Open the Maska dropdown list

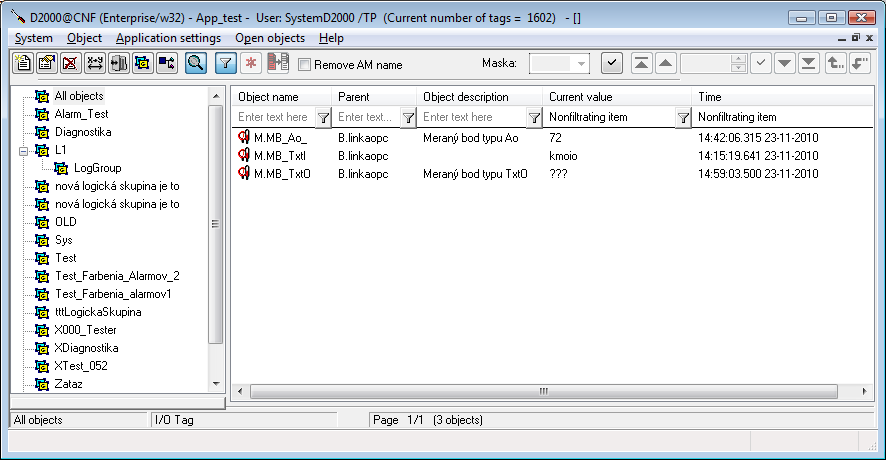(x=581, y=63)
